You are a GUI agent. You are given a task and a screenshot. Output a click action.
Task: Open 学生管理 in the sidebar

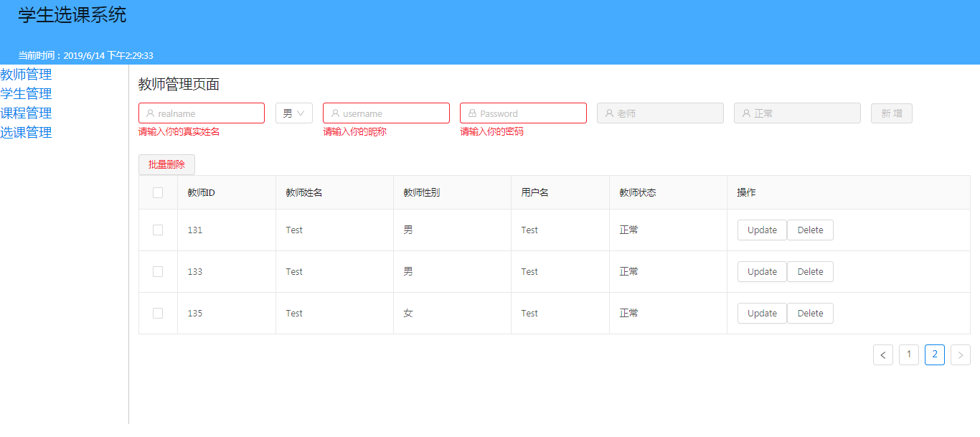tap(26, 93)
